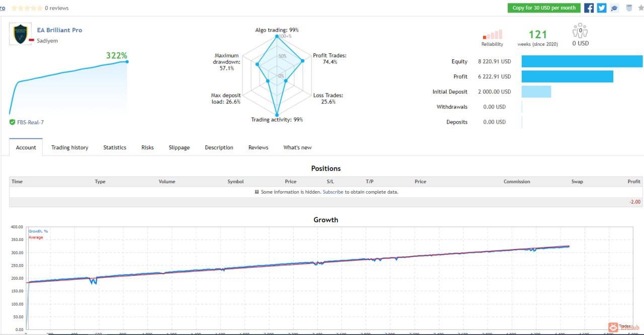Click the T/P column header
Image resolution: width=644 pixels, height=335 pixels.
click(x=370, y=182)
